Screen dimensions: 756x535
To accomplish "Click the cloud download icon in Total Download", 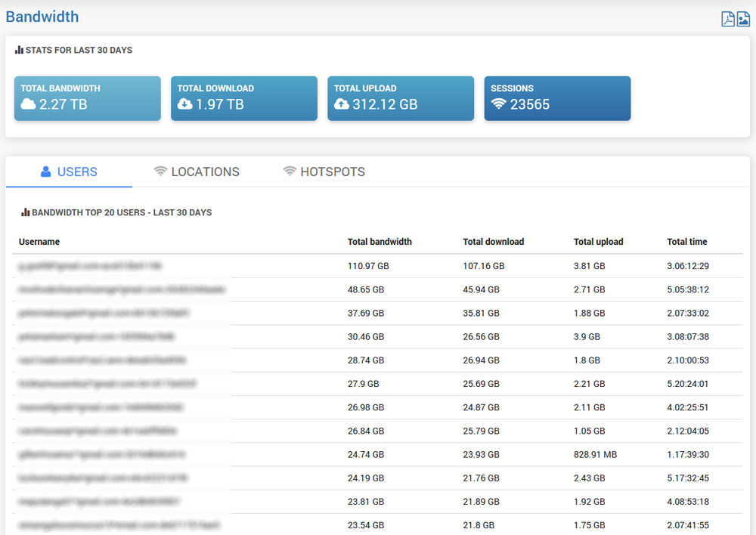I will pos(184,104).
